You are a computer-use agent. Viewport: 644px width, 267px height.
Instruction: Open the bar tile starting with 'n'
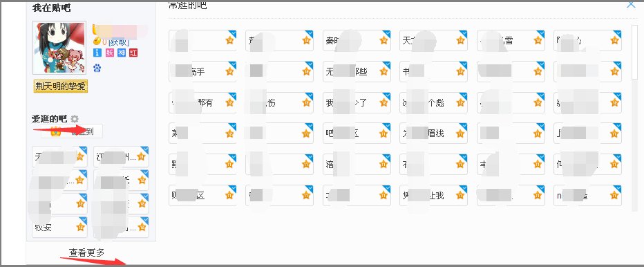[x=588, y=196]
